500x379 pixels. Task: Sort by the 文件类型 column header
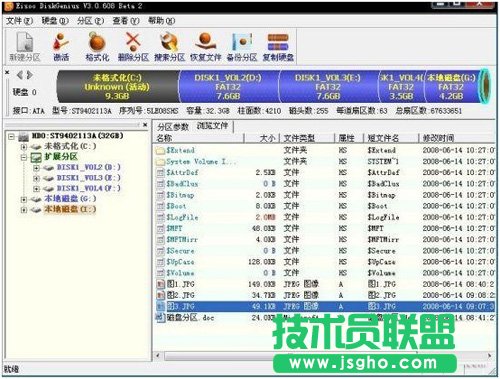point(307,138)
